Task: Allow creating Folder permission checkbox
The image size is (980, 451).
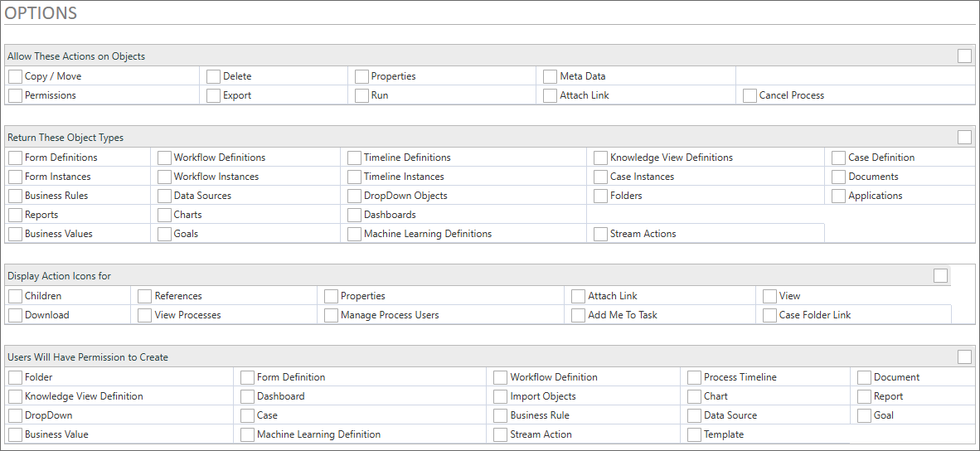Action: pyautogui.click(x=16, y=377)
